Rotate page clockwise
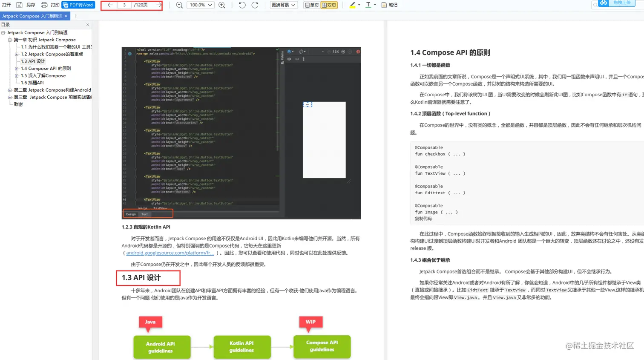Viewport: 644px width, 360px height. point(255,5)
